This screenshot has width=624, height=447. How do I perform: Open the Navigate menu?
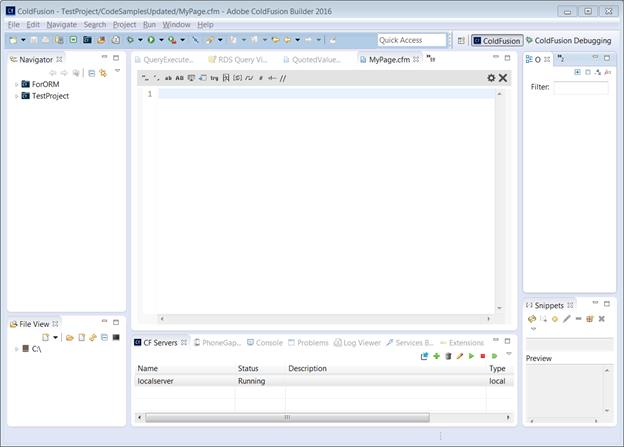coord(62,25)
